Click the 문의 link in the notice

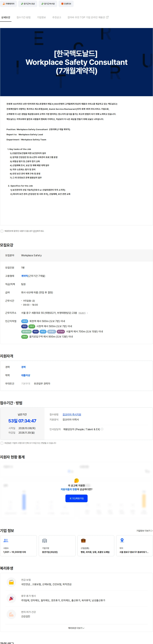35,231
